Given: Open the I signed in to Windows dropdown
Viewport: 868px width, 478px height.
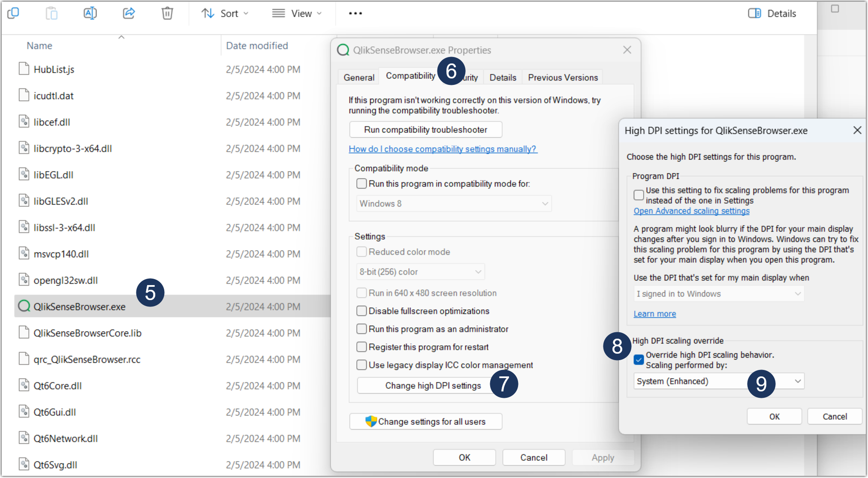Looking at the screenshot, I should click(x=719, y=294).
